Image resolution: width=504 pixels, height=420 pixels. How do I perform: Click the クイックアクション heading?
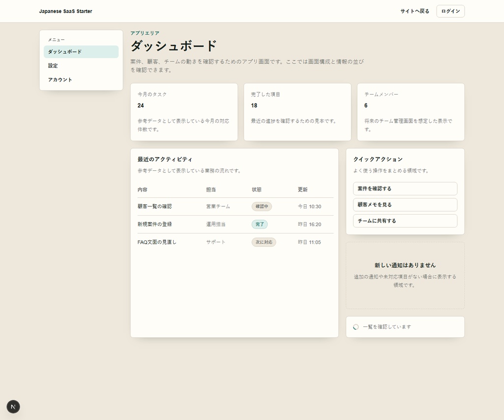[378, 159]
